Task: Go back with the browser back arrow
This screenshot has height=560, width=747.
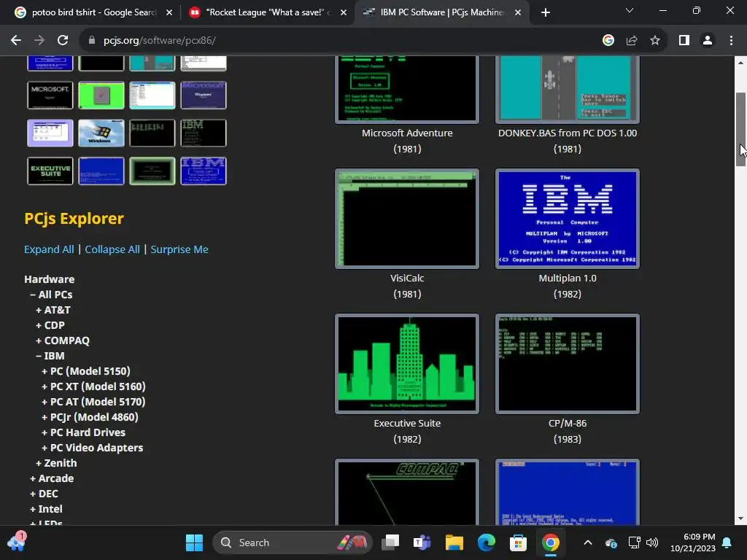Action: (16, 41)
